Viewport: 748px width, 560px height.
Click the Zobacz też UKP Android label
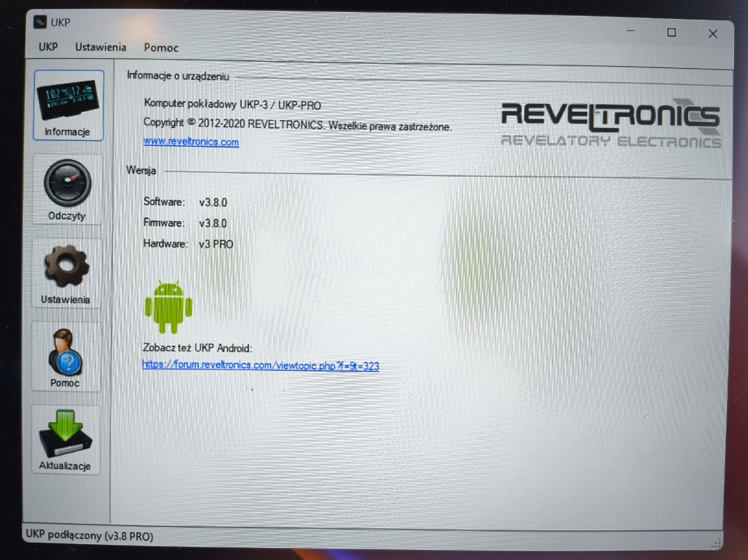click(x=198, y=348)
